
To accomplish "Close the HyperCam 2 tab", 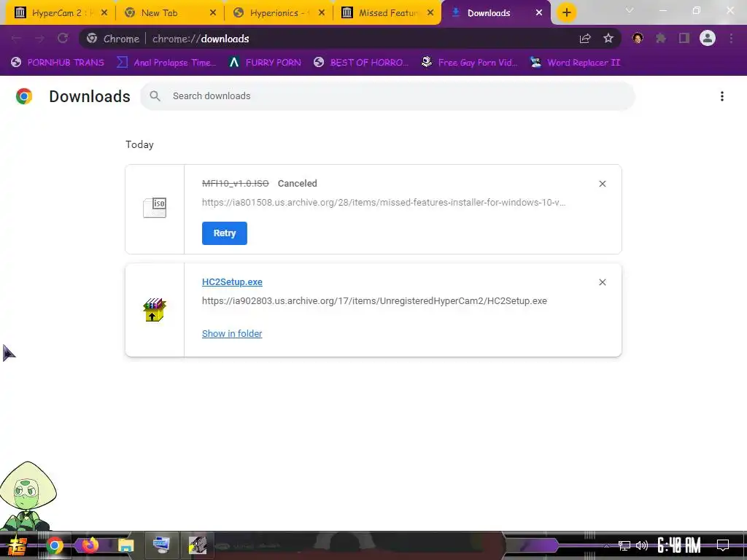I will [x=104, y=13].
